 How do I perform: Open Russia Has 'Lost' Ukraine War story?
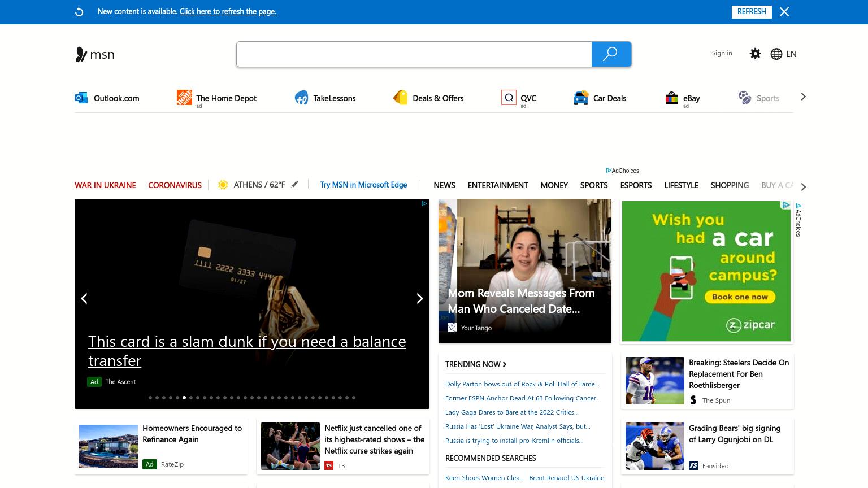click(x=518, y=426)
